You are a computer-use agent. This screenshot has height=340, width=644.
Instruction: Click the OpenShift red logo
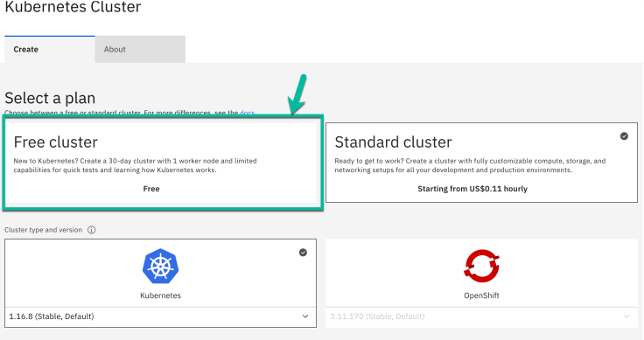click(x=481, y=267)
